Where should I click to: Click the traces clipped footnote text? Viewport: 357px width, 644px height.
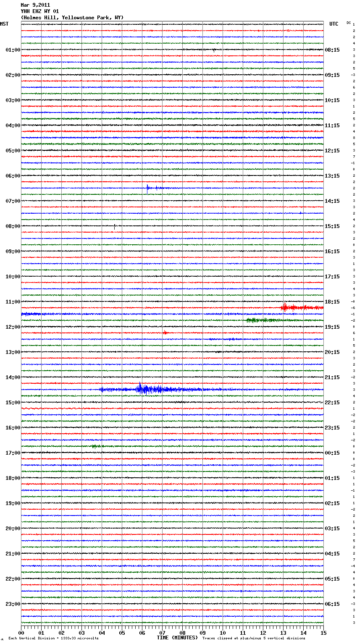click(254, 638)
